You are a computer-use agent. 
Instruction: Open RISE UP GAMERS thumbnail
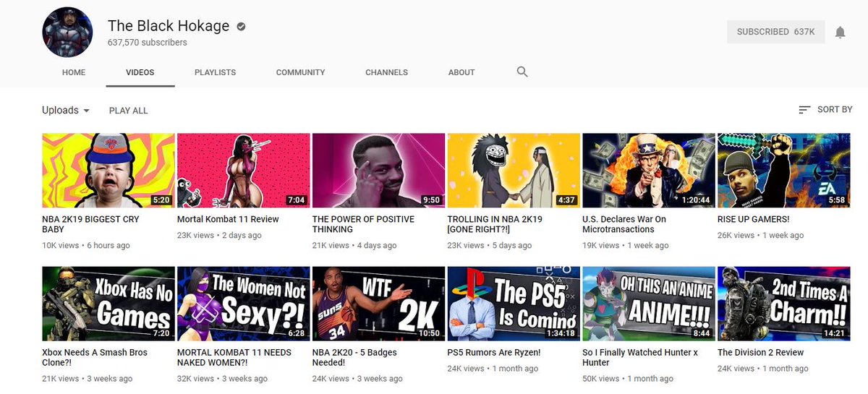tap(783, 171)
